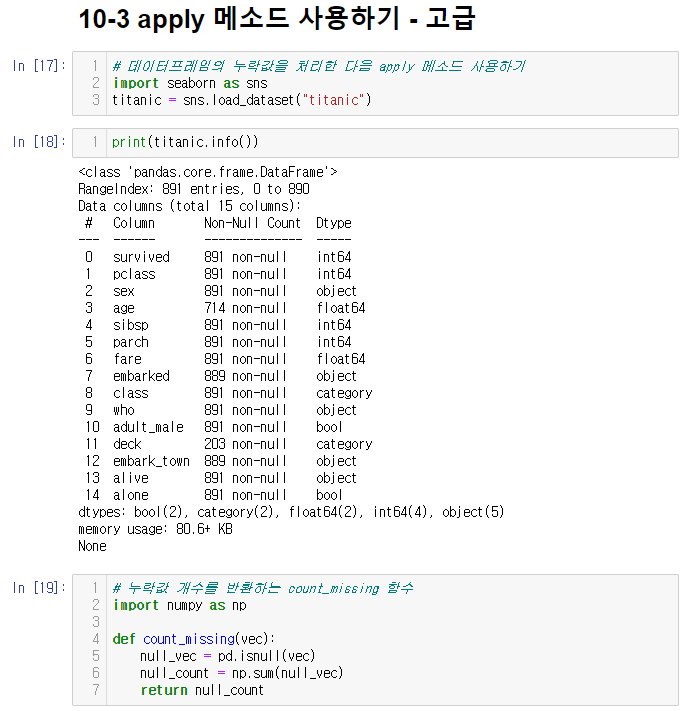Click 'category' dtype in the class row
Image resolution: width=688 pixels, height=711 pixels.
coord(344,393)
